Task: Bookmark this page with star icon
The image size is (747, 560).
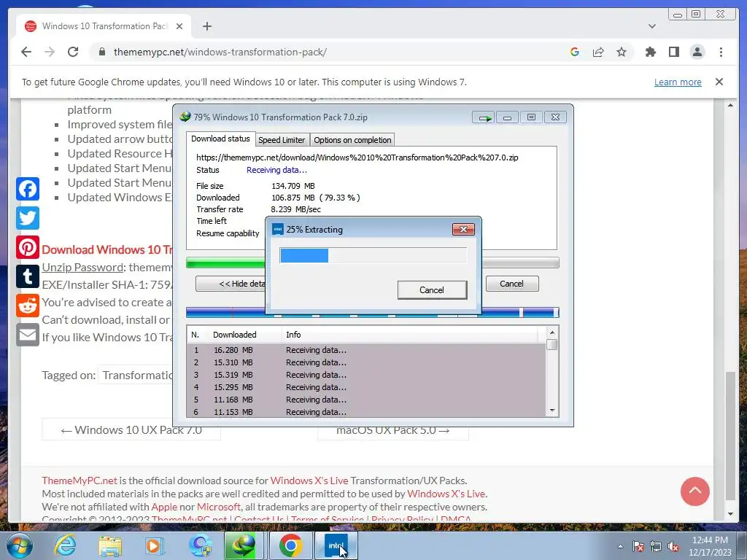Action: pyautogui.click(x=622, y=52)
